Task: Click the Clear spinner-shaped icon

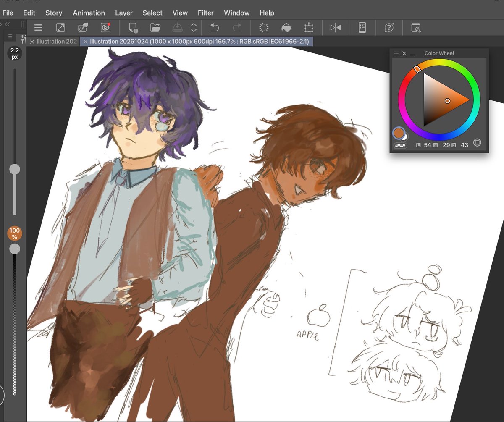Action: [264, 28]
